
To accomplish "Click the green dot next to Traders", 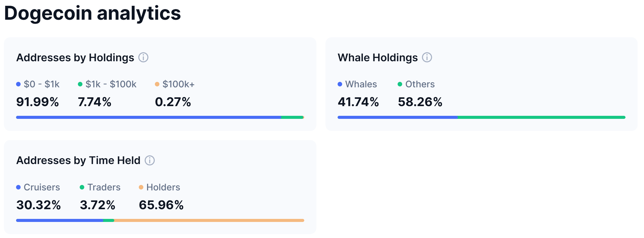I will pos(82,187).
